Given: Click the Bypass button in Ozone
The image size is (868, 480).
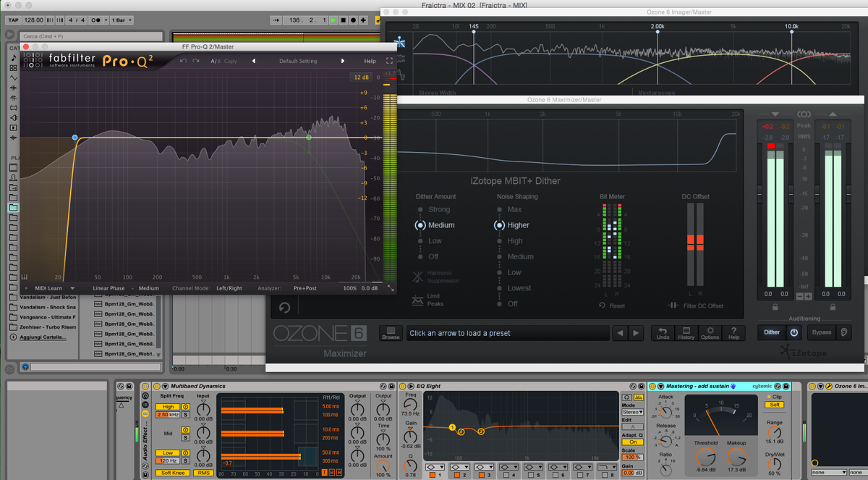Looking at the screenshot, I should tap(821, 332).
